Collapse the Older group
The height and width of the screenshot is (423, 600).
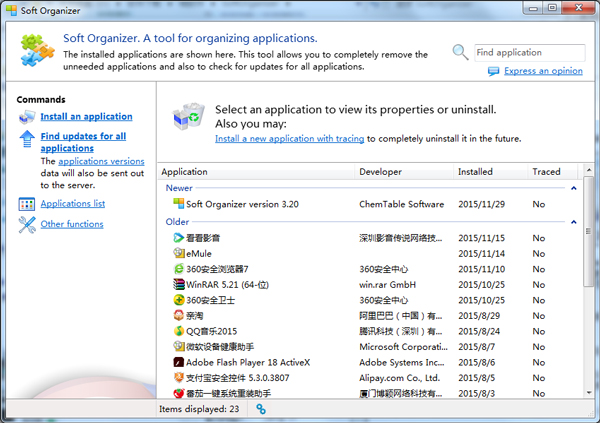(x=574, y=222)
